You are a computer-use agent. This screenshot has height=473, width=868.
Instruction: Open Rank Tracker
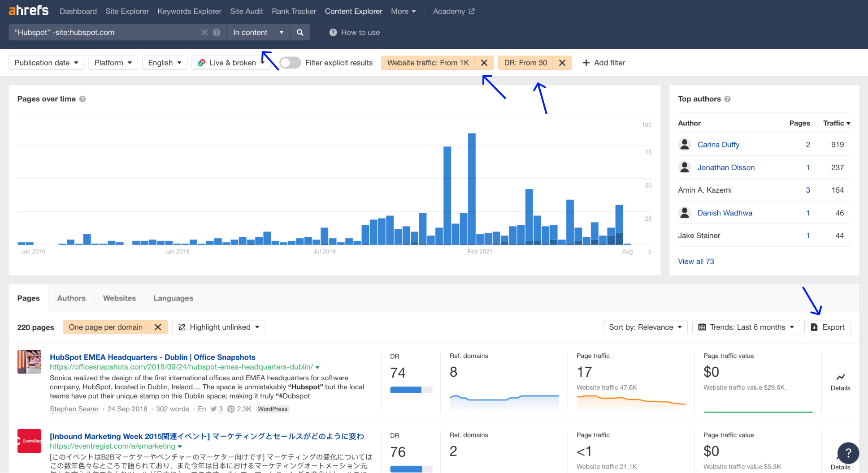point(294,11)
